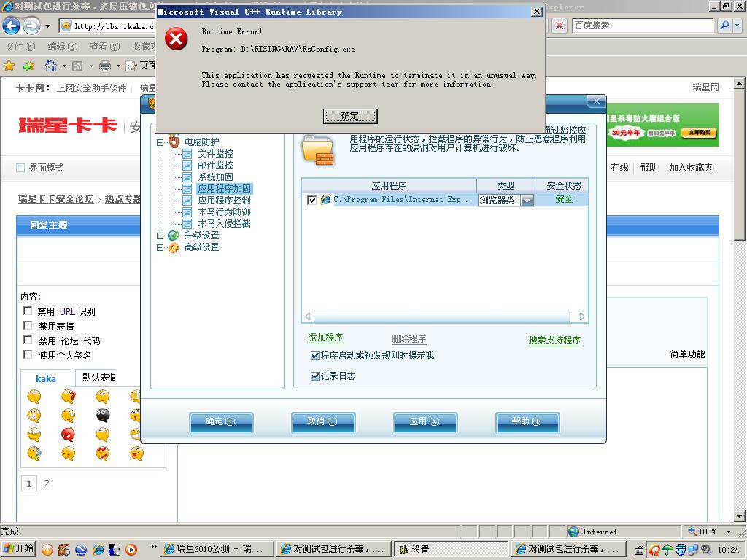Uncheck the Internet Explorer program row checkbox

pos(311,200)
